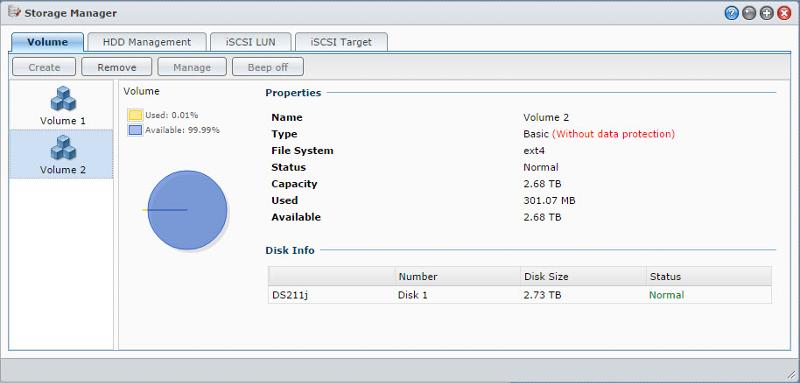Click the Volume 2 name value in Properties

[546, 117]
